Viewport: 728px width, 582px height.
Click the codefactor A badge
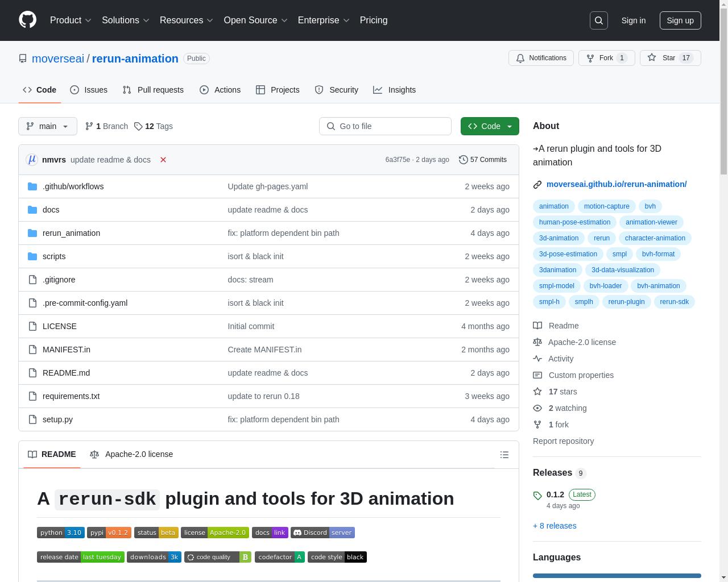click(280, 557)
